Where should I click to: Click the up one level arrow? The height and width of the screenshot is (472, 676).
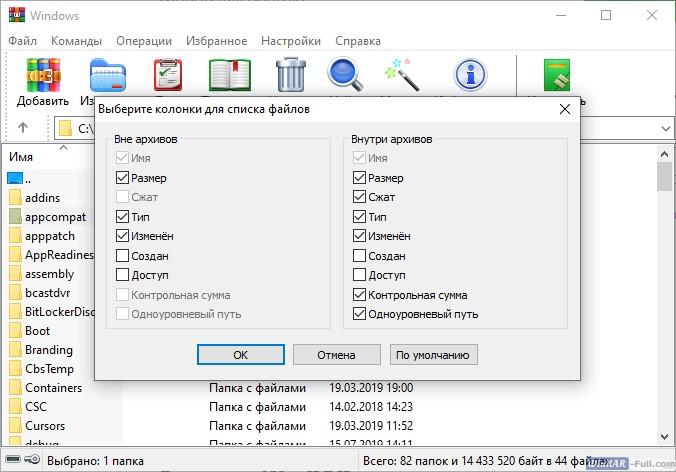[x=23, y=128]
